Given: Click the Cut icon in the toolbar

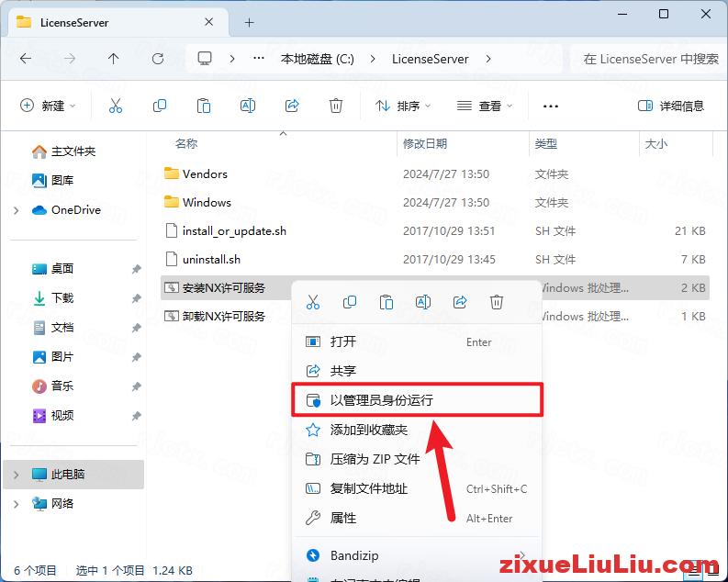Looking at the screenshot, I should (x=116, y=106).
